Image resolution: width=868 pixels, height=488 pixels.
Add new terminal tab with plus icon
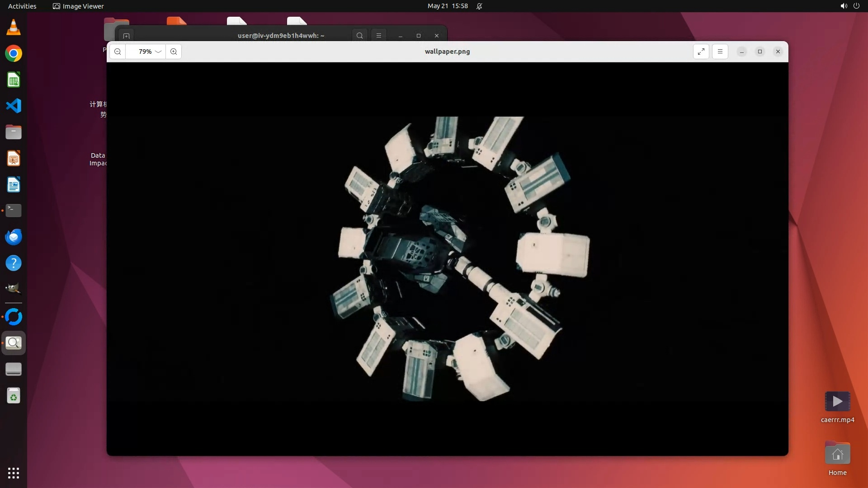coord(127,36)
